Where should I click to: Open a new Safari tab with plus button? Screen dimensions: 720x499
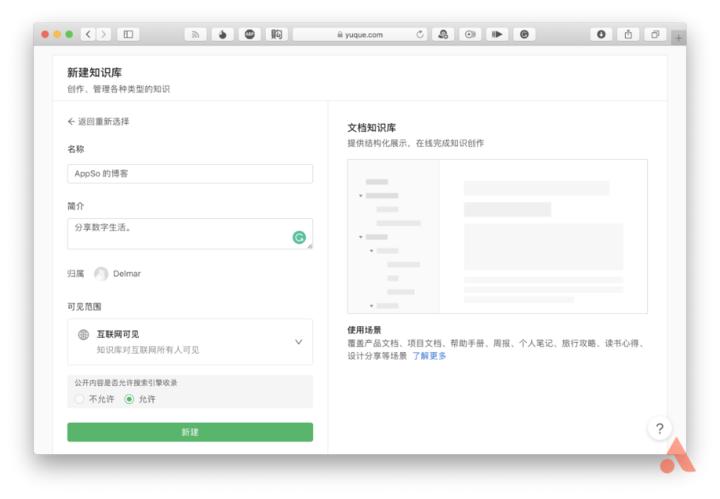click(678, 38)
